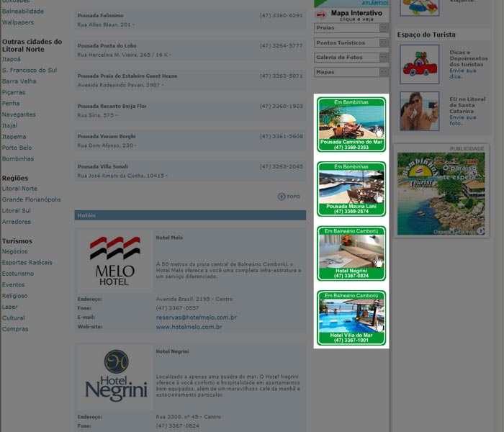Click phone number (47) 3360-6291
The image size is (504, 432).
[282, 15]
